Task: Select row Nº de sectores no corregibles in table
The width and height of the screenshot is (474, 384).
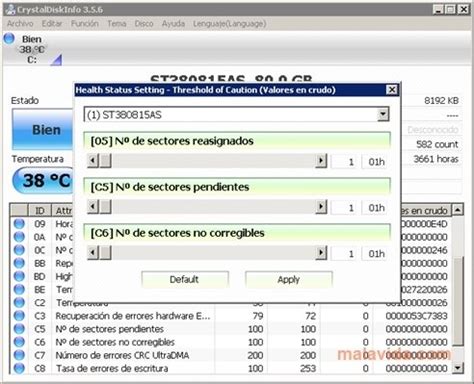Action: (231, 342)
